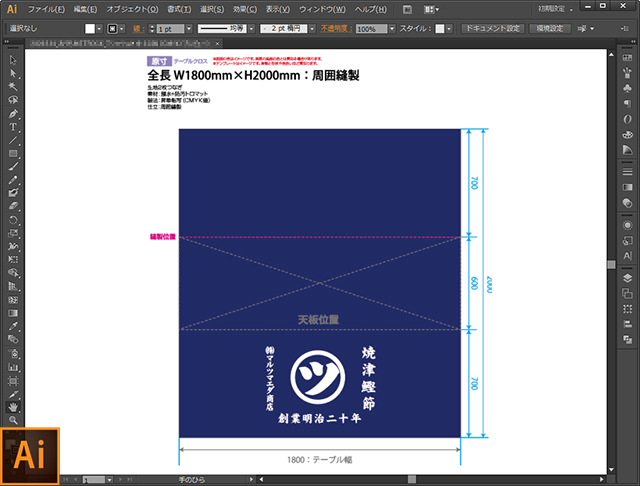Viewport: 640px width, 486px height.
Task: Open the Transparency panel icon
Action: [627, 203]
